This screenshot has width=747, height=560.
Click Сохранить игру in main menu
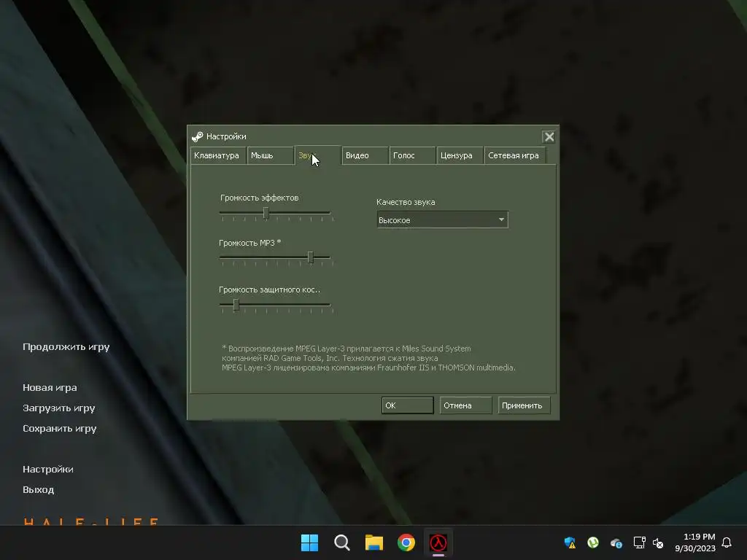tap(60, 429)
